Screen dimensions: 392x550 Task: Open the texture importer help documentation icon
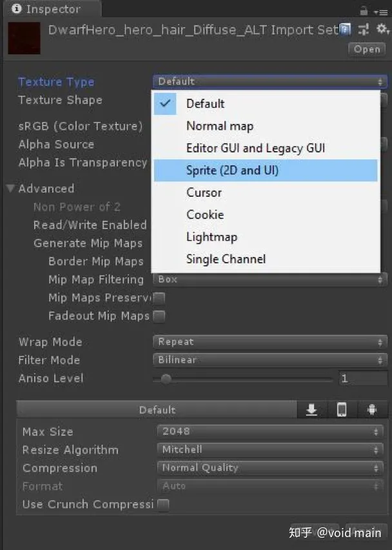coord(346,30)
